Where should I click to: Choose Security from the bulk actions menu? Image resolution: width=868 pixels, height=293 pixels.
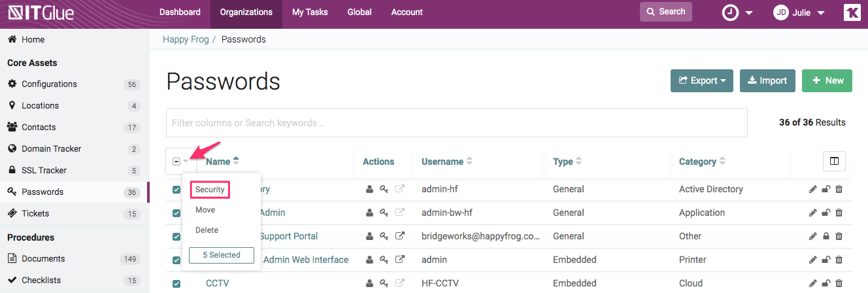pyautogui.click(x=210, y=190)
